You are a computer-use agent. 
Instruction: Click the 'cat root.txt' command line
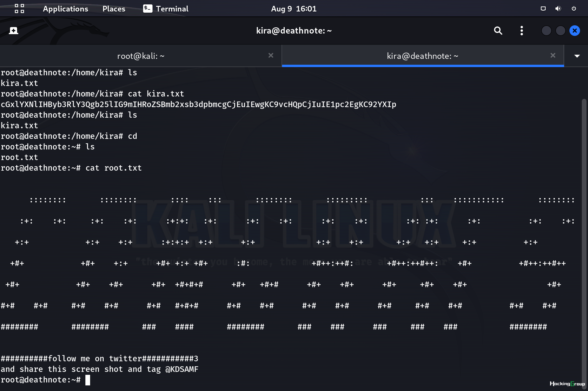tap(71, 168)
